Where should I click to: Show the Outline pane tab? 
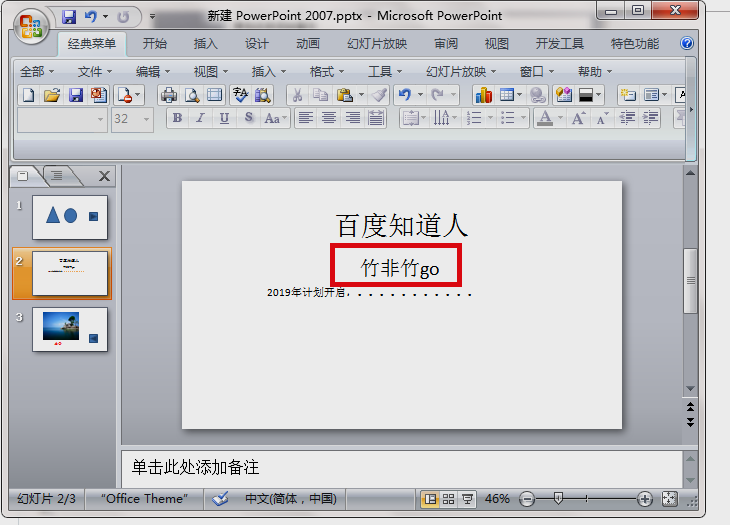point(57,176)
